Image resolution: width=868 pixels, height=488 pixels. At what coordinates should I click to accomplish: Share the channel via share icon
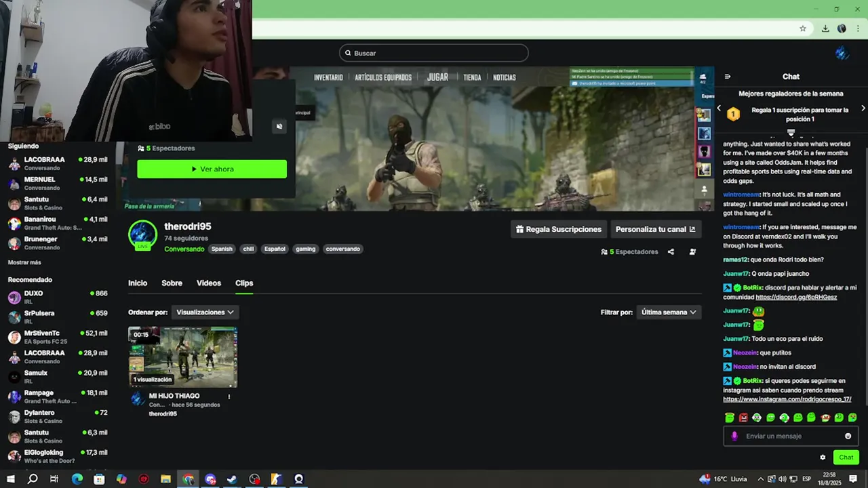tap(671, 251)
